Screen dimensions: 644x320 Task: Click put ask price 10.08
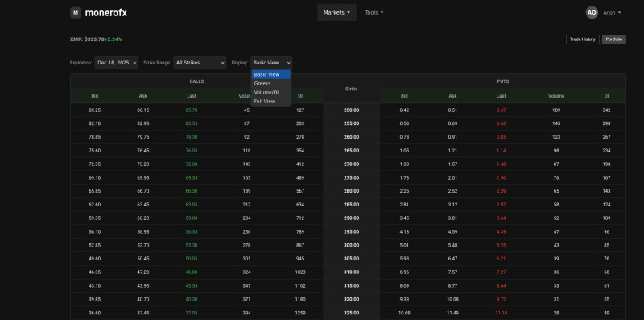coord(452,299)
